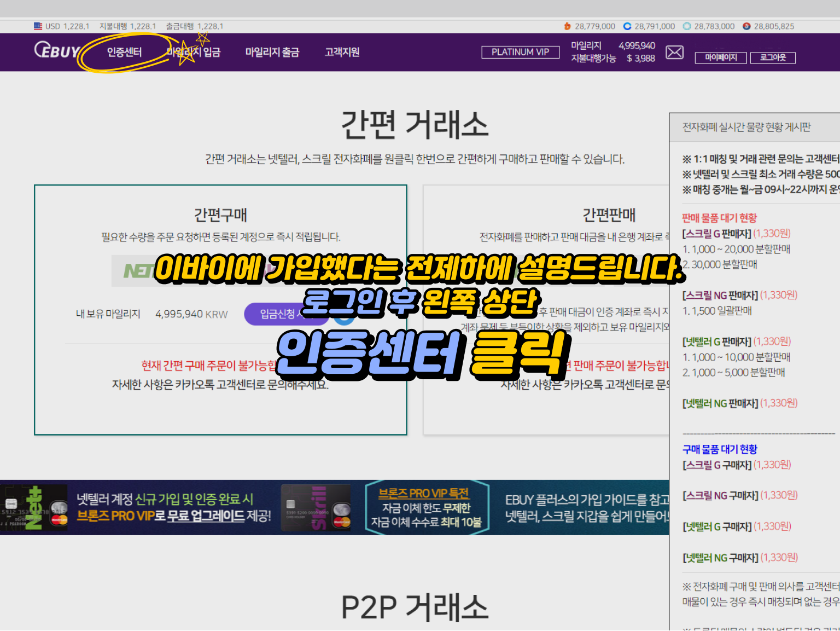
Task: Open the 마일리지 출금 menu
Action: point(272,52)
